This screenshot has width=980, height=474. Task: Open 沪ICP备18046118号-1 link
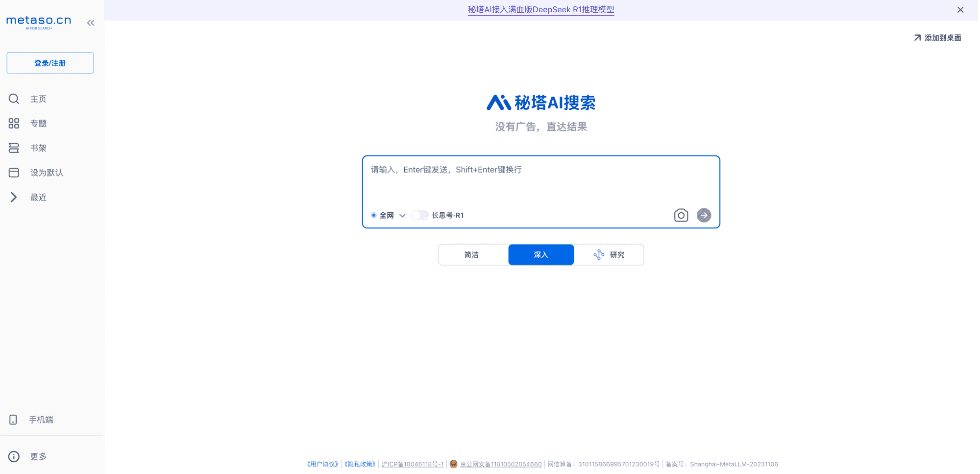point(413,464)
